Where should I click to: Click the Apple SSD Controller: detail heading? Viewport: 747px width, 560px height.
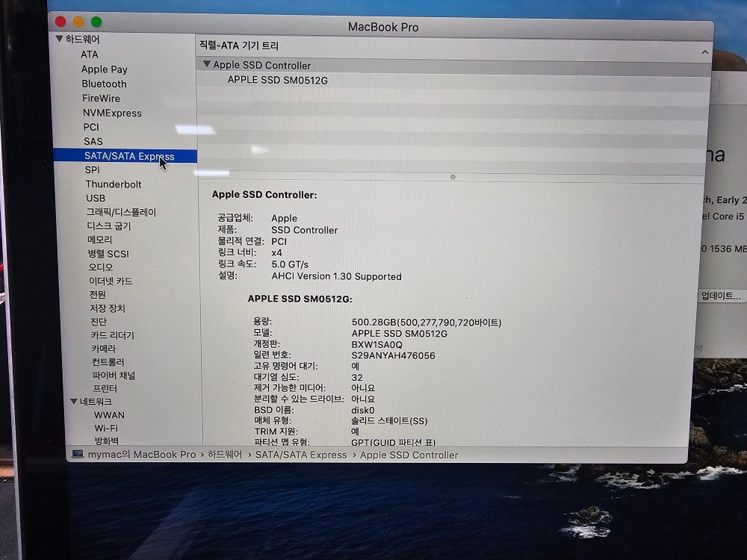264,195
